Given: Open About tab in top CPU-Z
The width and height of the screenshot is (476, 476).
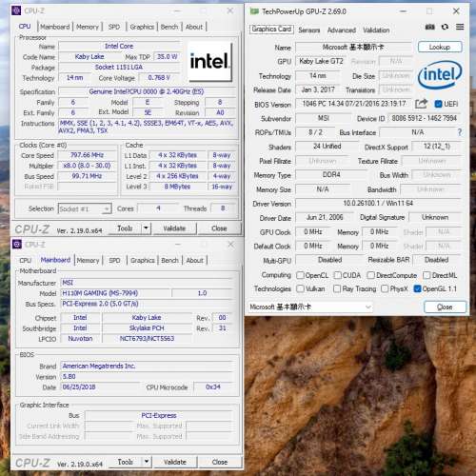Looking at the screenshot, I should click(194, 27).
